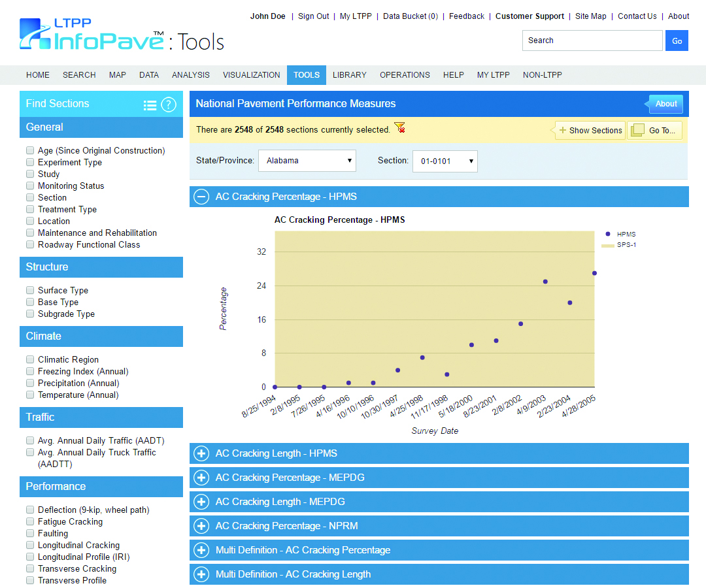Screen dimensions: 706x588
Task: Collapse the Performance filter header
Action: point(101,487)
